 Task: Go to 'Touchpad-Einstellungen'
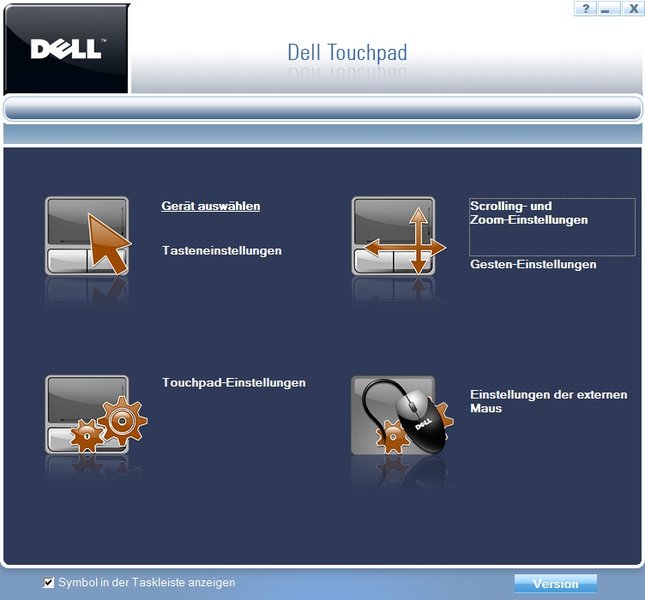coord(234,382)
